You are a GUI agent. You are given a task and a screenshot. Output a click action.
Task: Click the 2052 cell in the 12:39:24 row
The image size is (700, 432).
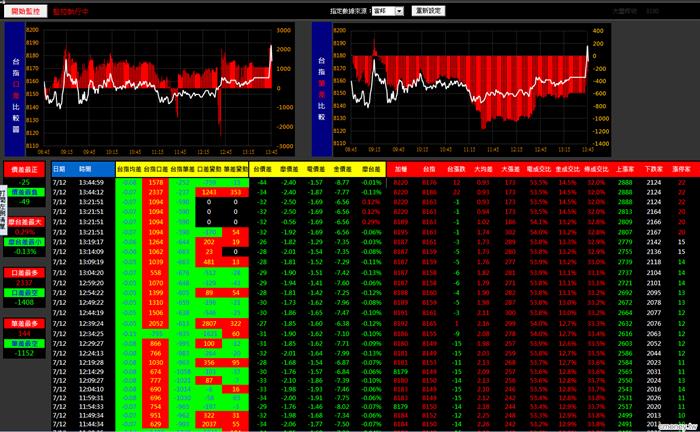coord(156,324)
